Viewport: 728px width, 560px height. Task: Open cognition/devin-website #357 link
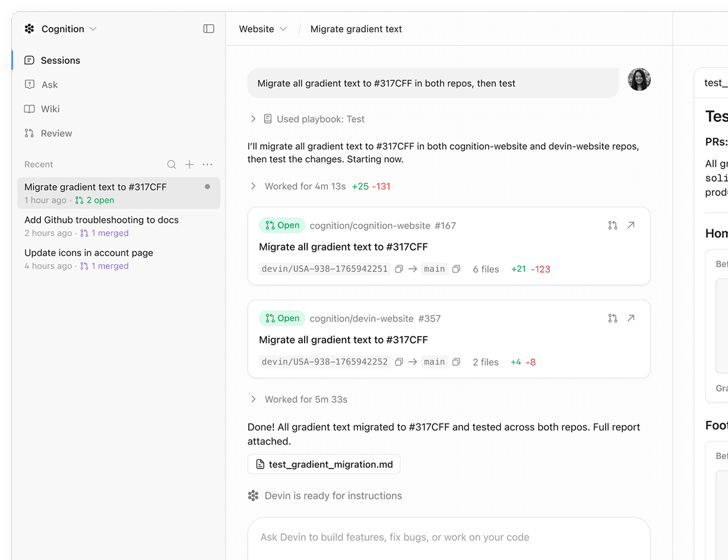click(x=375, y=319)
